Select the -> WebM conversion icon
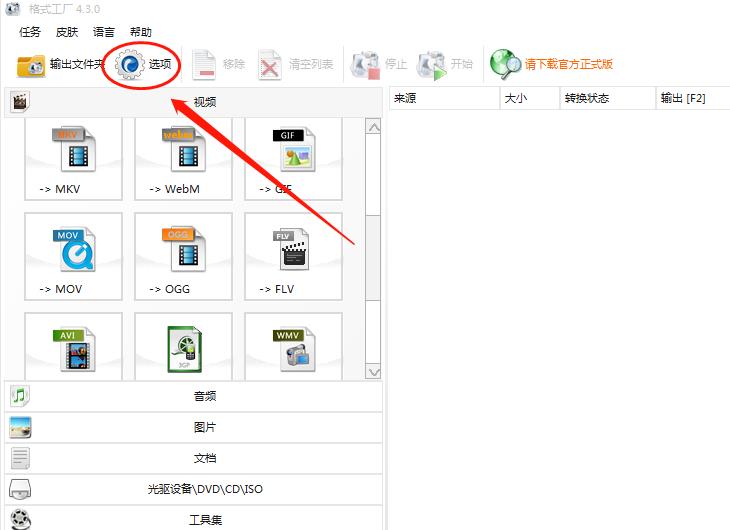 [183, 149]
